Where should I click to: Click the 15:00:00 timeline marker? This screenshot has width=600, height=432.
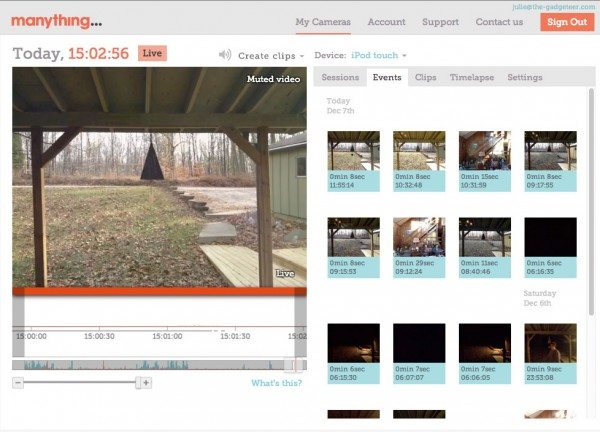point(31,336)
